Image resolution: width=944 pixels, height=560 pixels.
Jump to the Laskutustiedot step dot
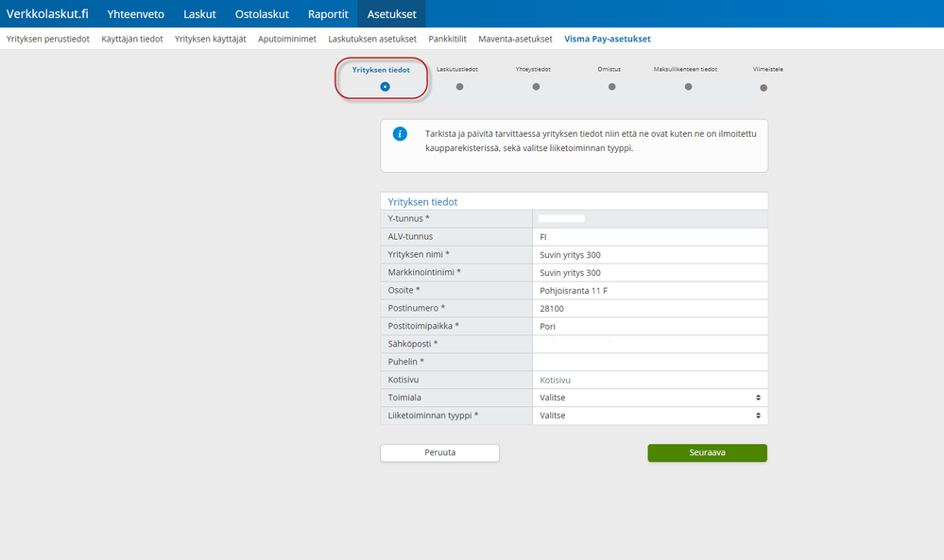click(459, 87)
